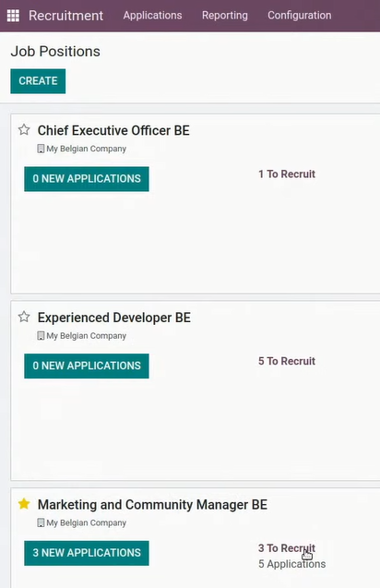Click company icon under Marketing and Community Manager
This screenshot has height=588, width=380.
coord(41,523)
